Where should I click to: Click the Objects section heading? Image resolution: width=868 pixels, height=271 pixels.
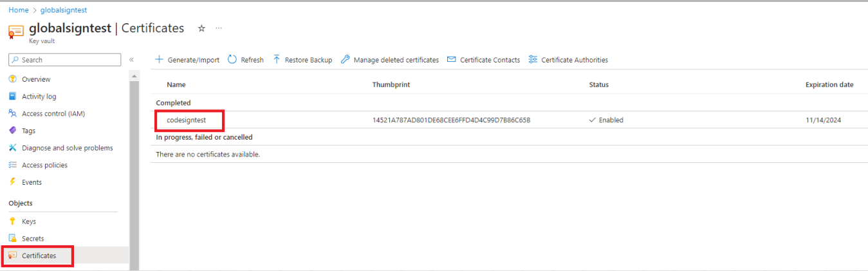21,203
